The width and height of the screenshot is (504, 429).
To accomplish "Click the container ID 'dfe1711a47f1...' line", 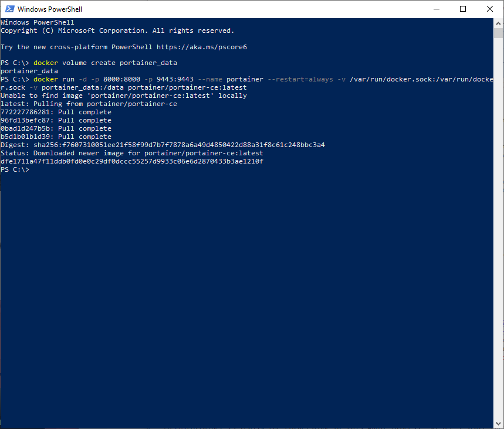I will [x=132, y=161].
